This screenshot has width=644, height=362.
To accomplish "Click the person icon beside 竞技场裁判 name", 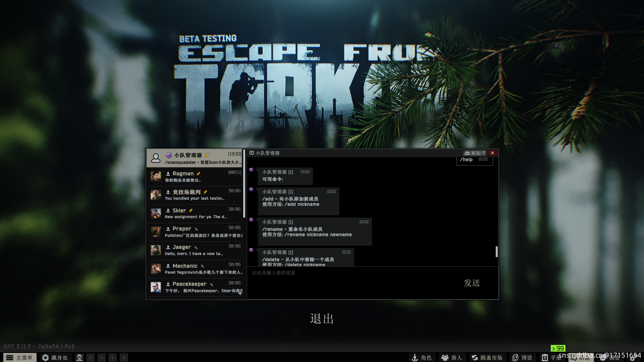I will coord(168,192).
